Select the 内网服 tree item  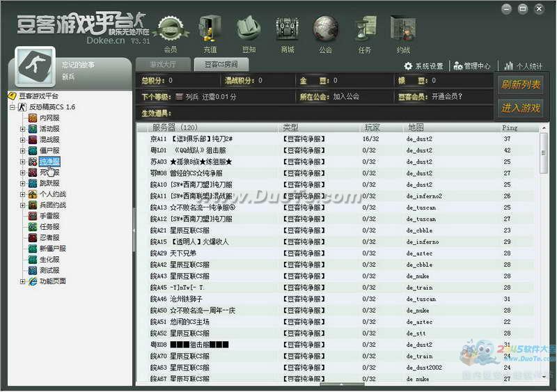[x=49, y=118]
